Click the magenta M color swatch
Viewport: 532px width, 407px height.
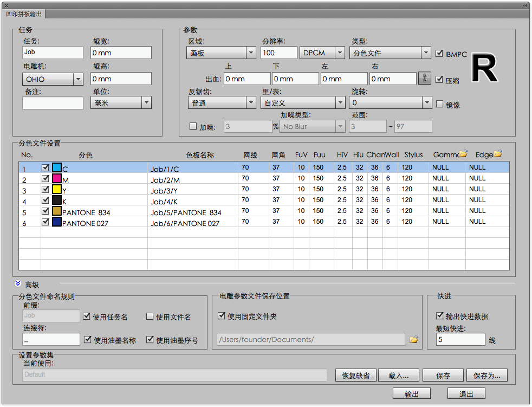click(56, 179)
